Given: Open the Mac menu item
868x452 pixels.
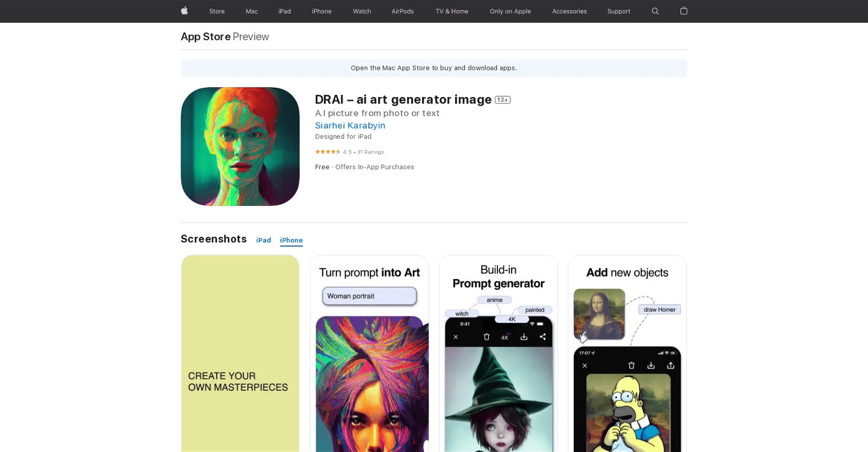Looking at the screenshot, I should pyautogui.click(x=252, y=11).
